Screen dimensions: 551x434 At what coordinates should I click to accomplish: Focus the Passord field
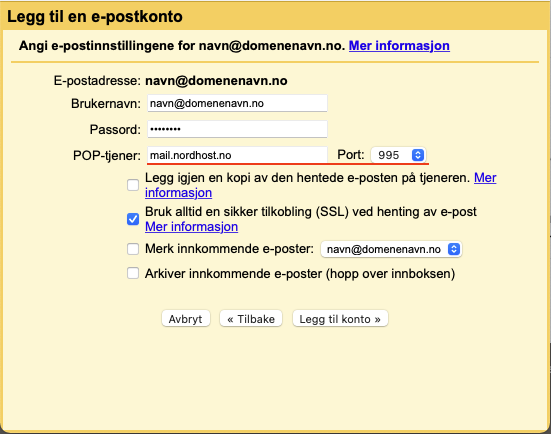point(237,129)
